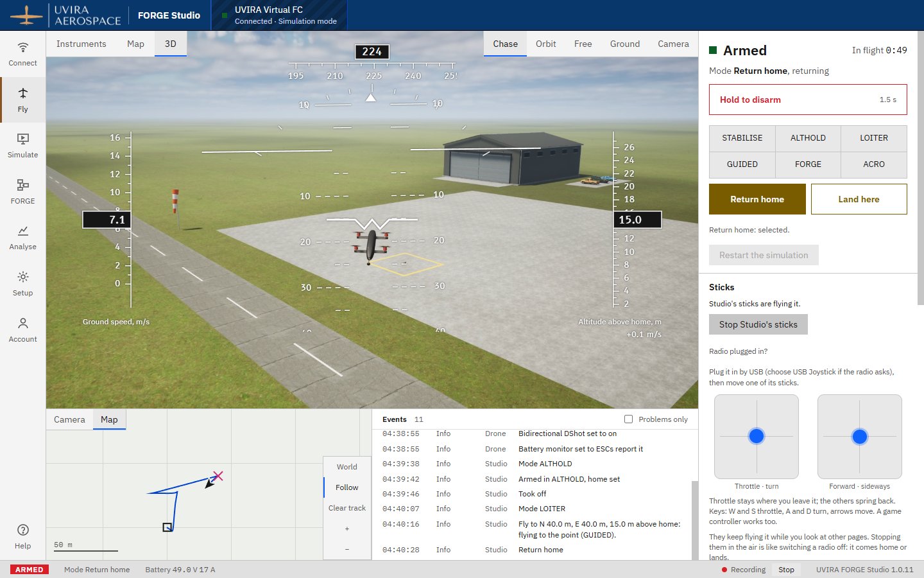Viewport: 924px width, 578px height.
Task: Select the Chase camera view
Action: pos(506,44)
